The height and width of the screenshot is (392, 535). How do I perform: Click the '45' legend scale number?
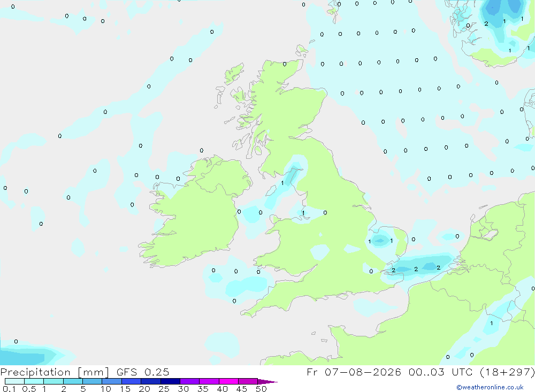point(242,389)
